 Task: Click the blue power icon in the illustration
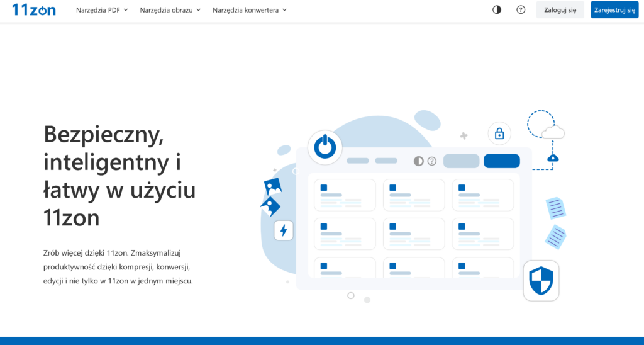pos(325,148)
